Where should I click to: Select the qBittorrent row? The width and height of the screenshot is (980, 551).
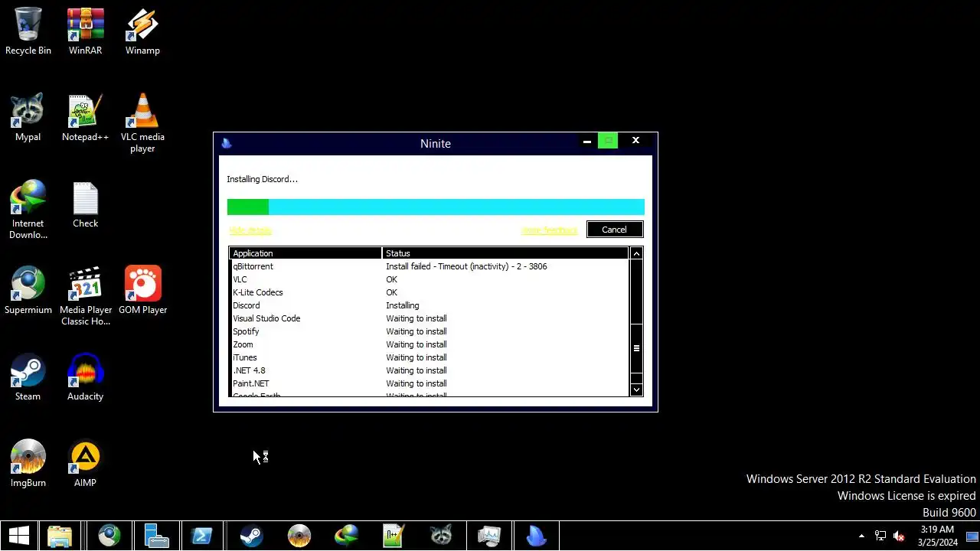coord(429,266)
